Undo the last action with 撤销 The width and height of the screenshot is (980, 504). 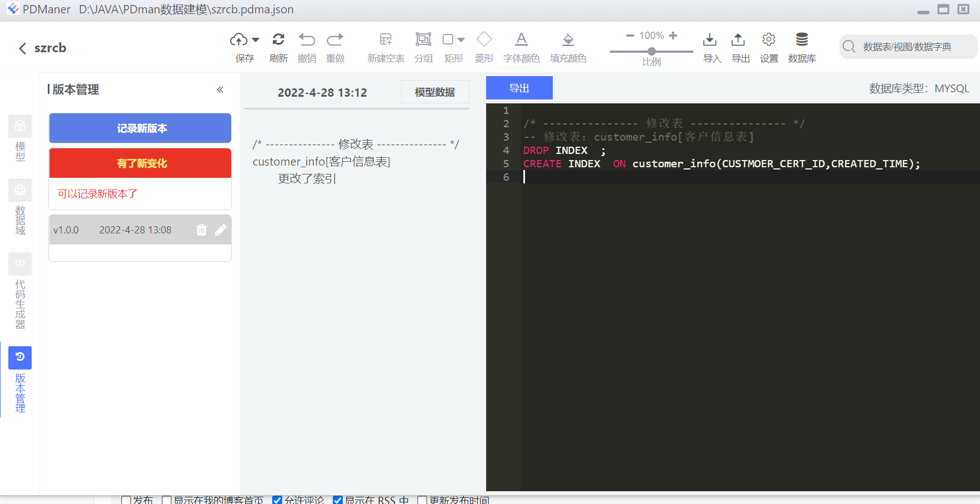click(x=307, y=47)
